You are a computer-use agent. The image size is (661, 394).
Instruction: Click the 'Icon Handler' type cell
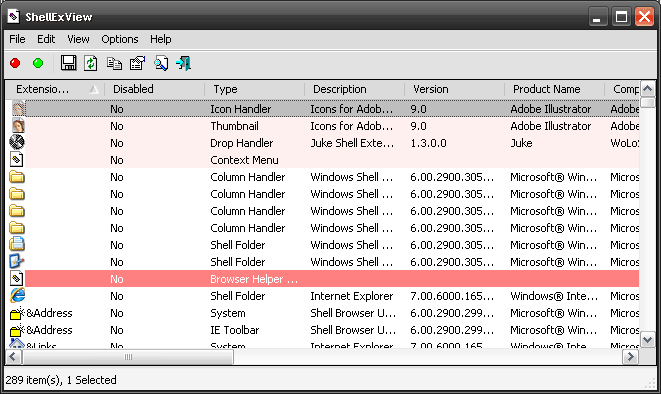click(x=240, y=109)
